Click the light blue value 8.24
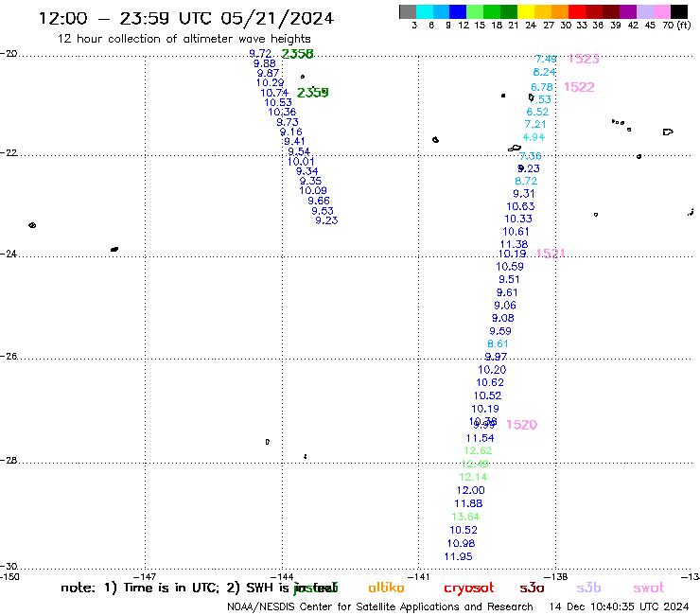Image resolution: width=700 pixels, height=615 pixels. (x=544, y=72)
